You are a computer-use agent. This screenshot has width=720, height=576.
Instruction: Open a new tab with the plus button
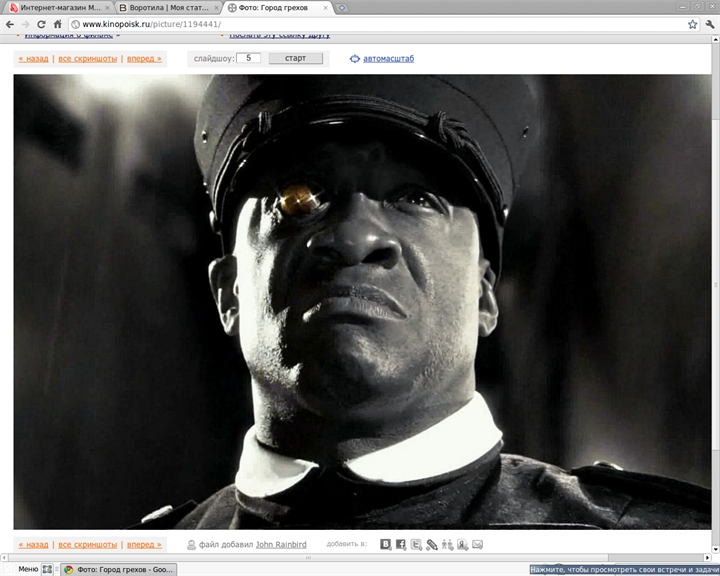342,8
